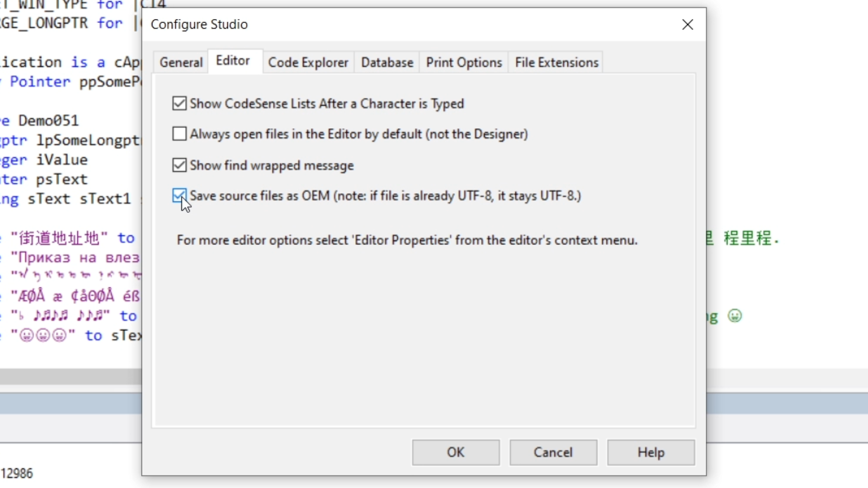Viewport: 868px width, 488px height.
Task: Enable Always open files in the Editor
Action: pos(179,134)
